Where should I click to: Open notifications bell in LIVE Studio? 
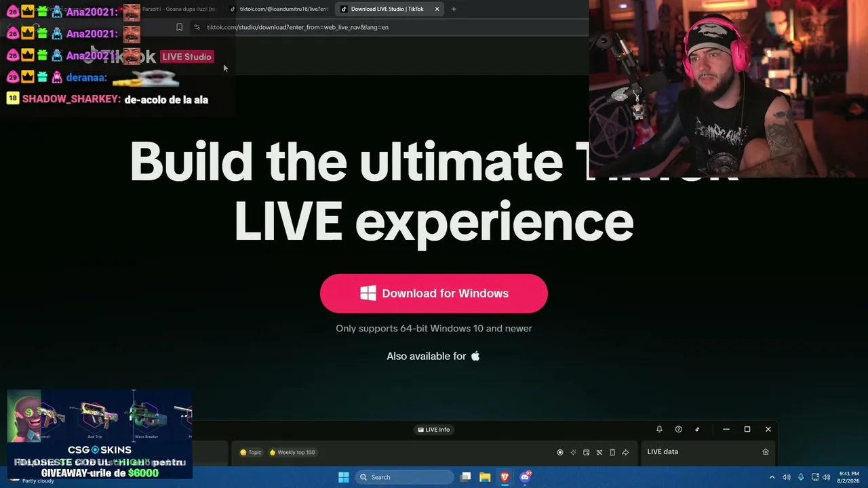tap(659, 429)
